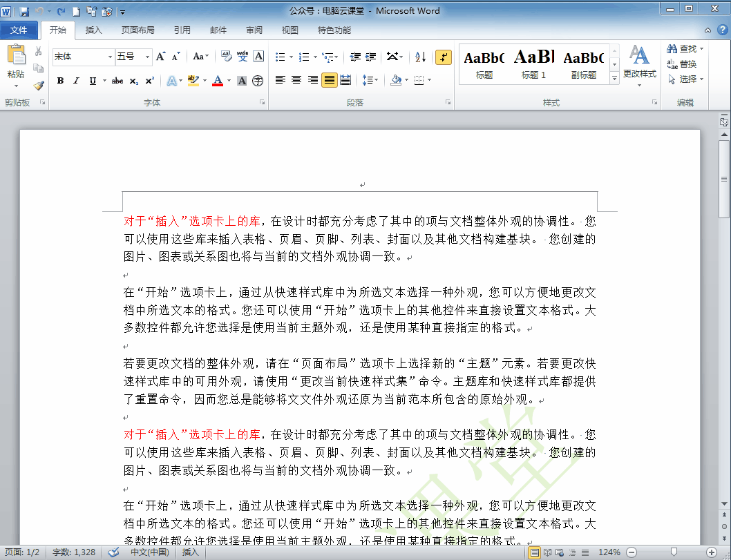Toggle Bold formatting
731x560 pixels.
[x=60, y=81]
